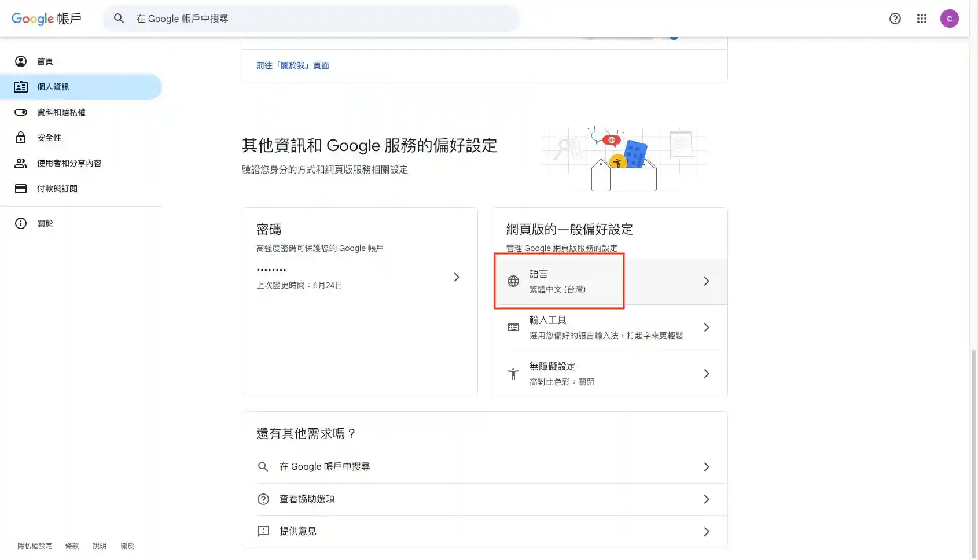Expand the 無障礙設定 row chevron arrow
The width and height of the screenshot is (978, 560).
click(x=706, y=374)
